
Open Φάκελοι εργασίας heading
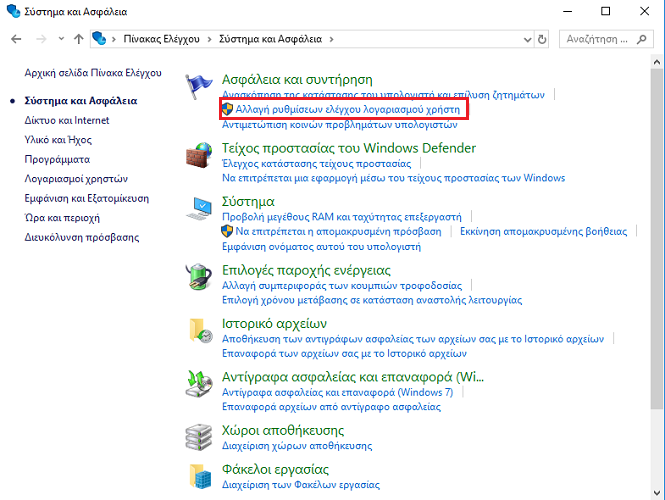click(275, 470)
